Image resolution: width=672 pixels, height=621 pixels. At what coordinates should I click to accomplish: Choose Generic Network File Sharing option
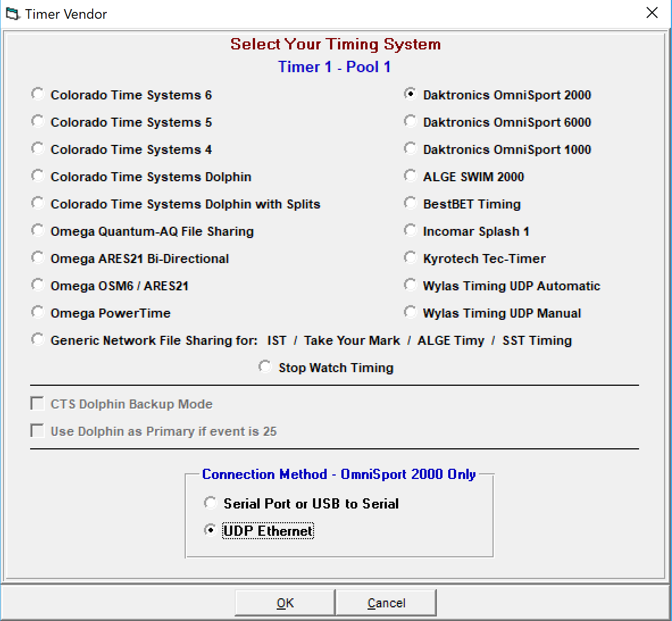pyautogui.click(x=37, y=339)
